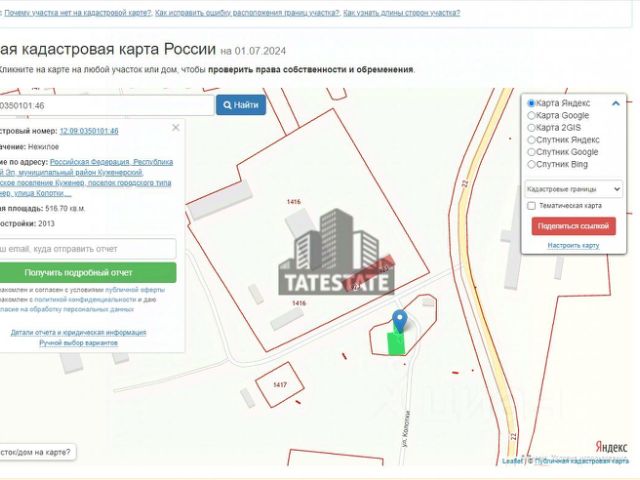The image size is (640, 480).
Task: Open cadastral number 12:09:0350101:46 link
Action: (x=89, y=131)
